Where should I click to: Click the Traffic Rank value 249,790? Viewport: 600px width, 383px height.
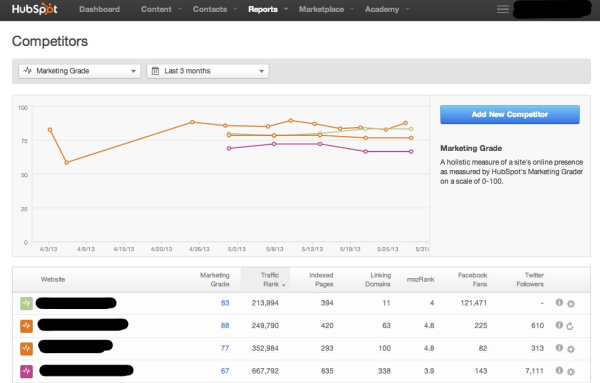point(265,326)
